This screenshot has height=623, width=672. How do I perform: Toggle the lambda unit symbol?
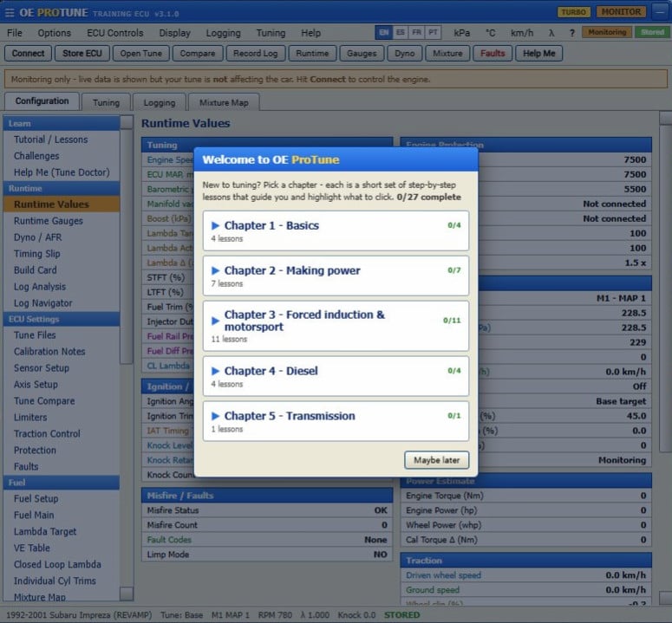click(551, 33)
